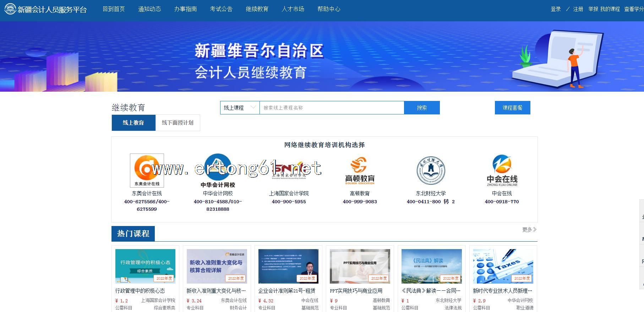Click the 搜索 button
The image size is (644, 312).
pos(422,108)
